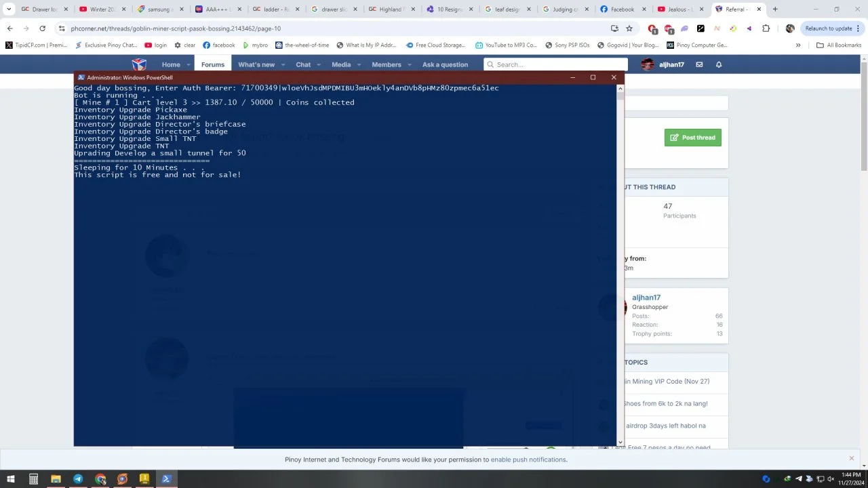The image size is (868, 488).
Task: Open the Forums navigation tab
Action: click(x=212, y=64)
